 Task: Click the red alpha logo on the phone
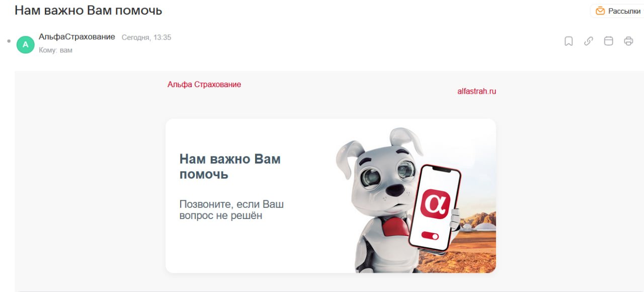434,203
